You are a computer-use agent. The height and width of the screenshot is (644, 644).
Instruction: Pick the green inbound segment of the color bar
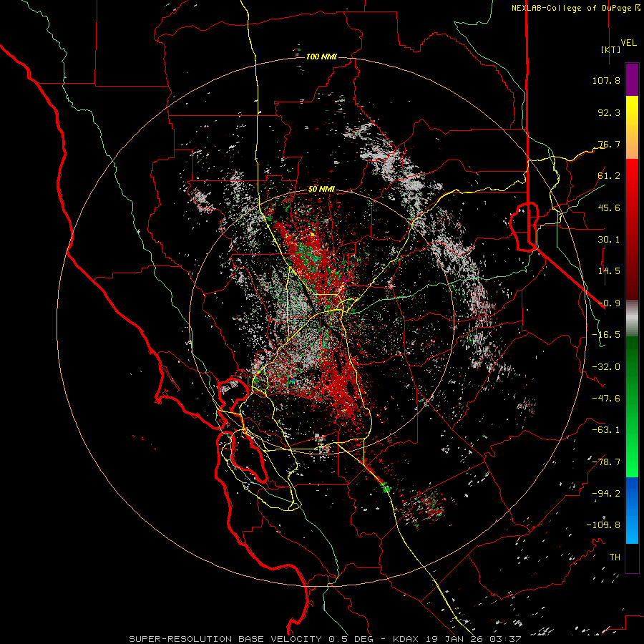(632, 407)
